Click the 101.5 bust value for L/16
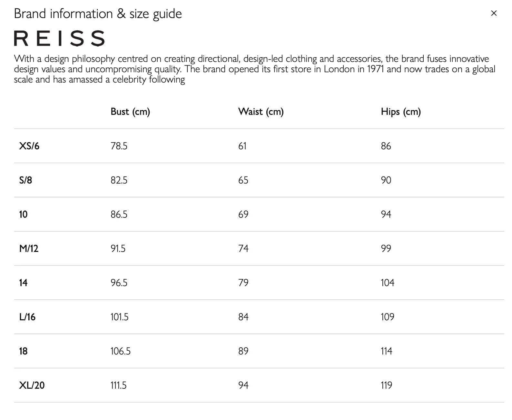Screen dimensions: 512x420 (x=119, y=317)
